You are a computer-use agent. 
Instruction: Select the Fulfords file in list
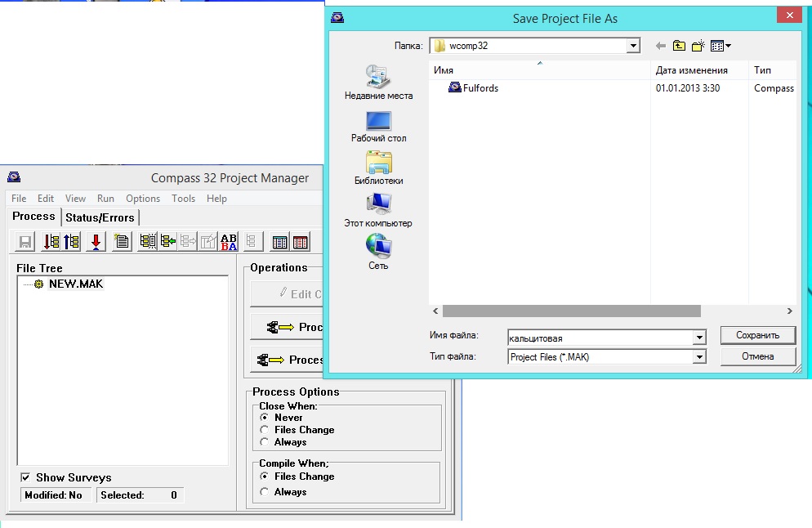pos(480,88)
